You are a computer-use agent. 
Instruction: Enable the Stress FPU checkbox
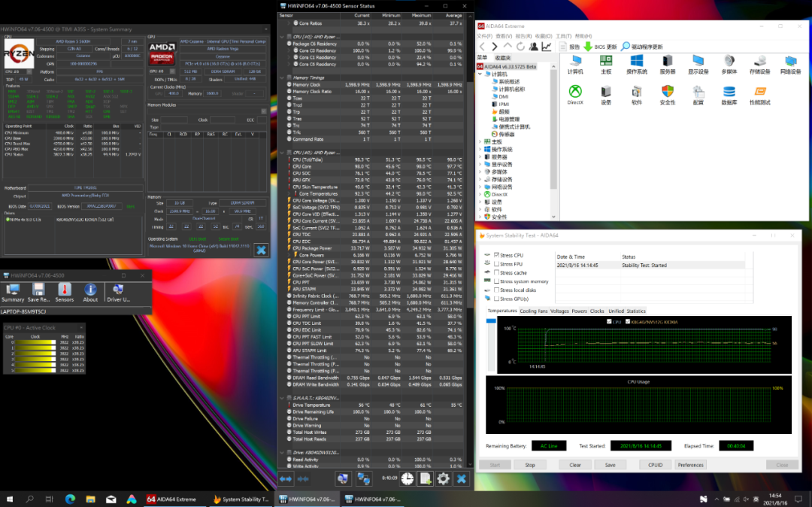(497, 264)
